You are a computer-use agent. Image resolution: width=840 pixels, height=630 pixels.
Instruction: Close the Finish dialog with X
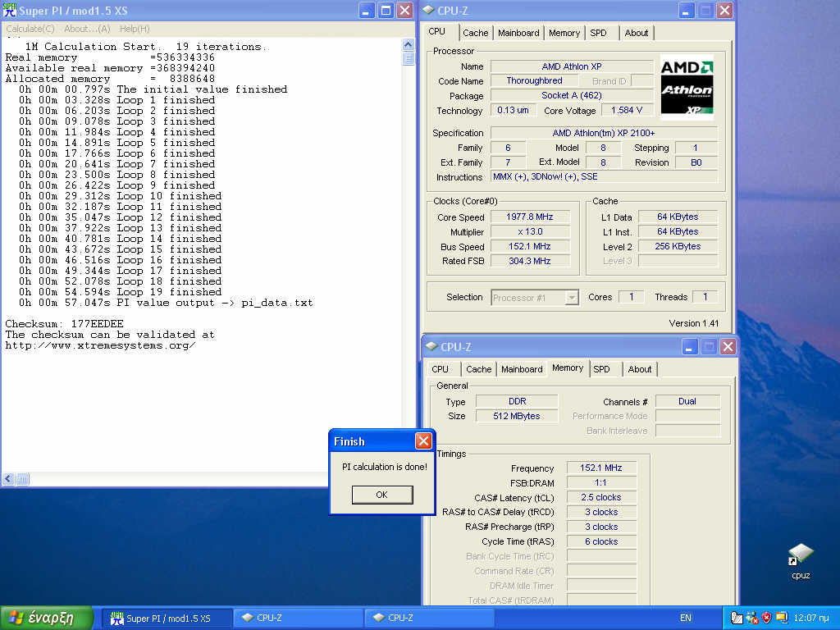(x=423, y=441)
